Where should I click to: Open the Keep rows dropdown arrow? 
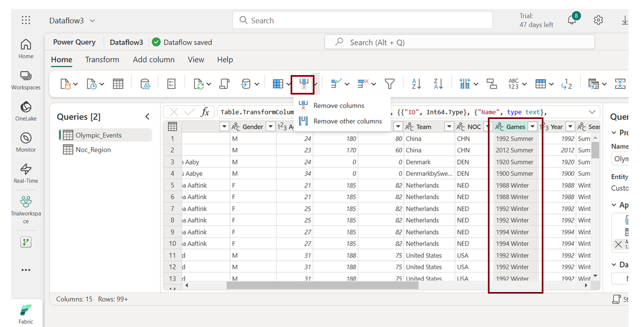[x=347, y=85]
